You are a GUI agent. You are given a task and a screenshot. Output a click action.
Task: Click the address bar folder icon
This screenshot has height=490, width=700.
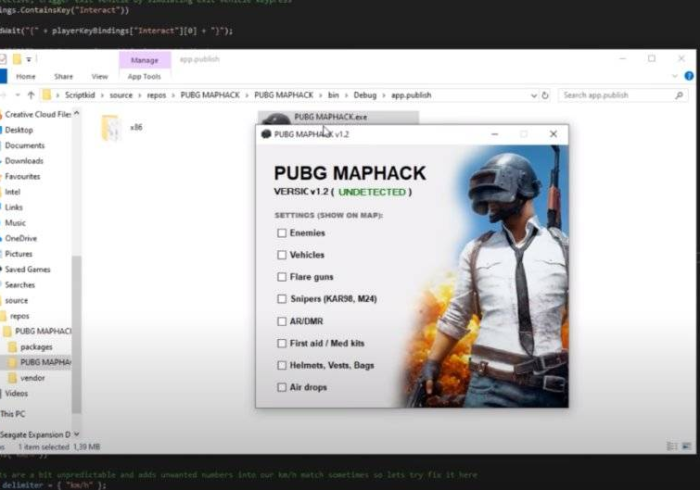(x=47, y=95)
